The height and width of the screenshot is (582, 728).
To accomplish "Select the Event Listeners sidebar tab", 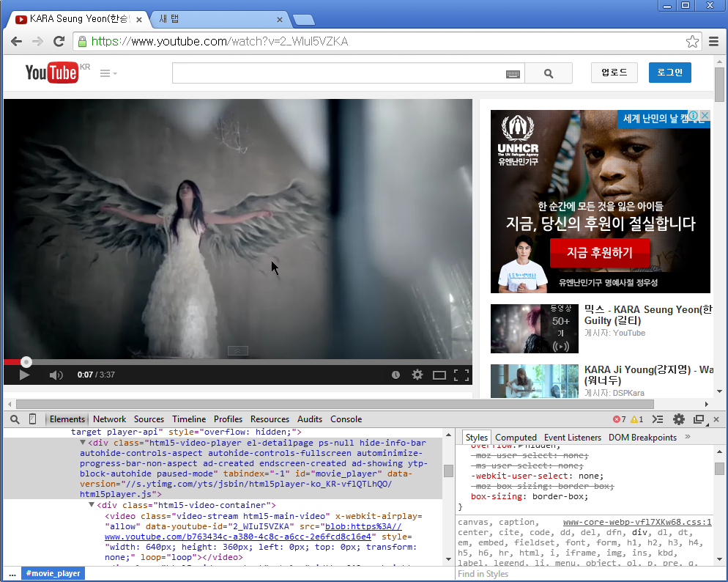I will click(573, 438).
